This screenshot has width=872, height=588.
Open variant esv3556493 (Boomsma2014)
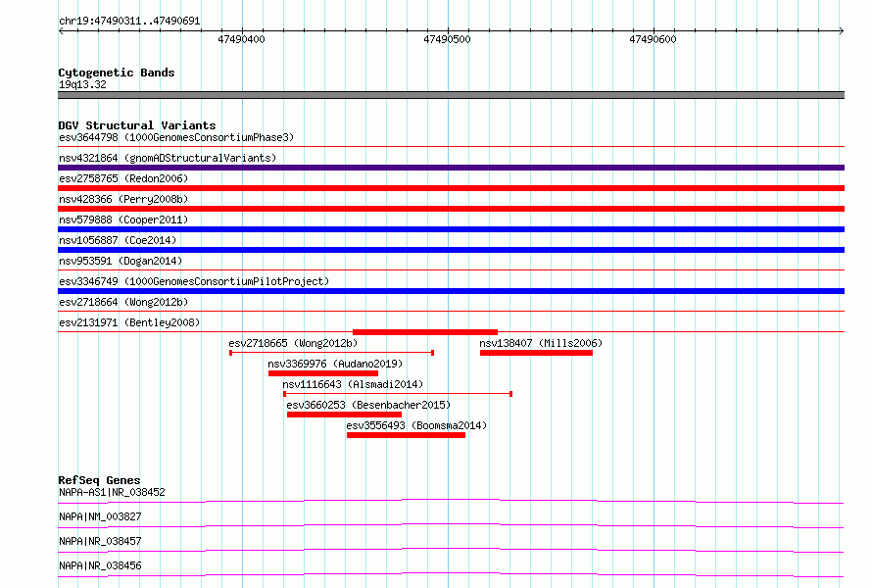[416, 425]
